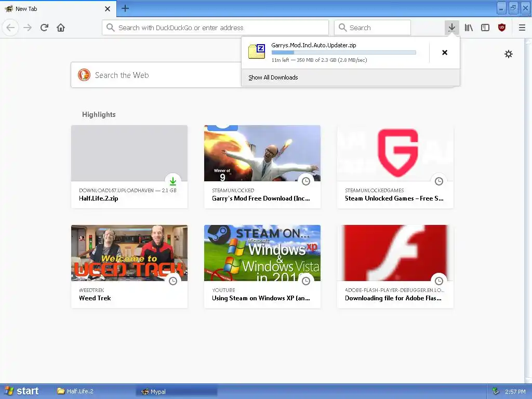Select the New Tab browser tab
This screenshot has width=532, height=399.
(58, 9)
